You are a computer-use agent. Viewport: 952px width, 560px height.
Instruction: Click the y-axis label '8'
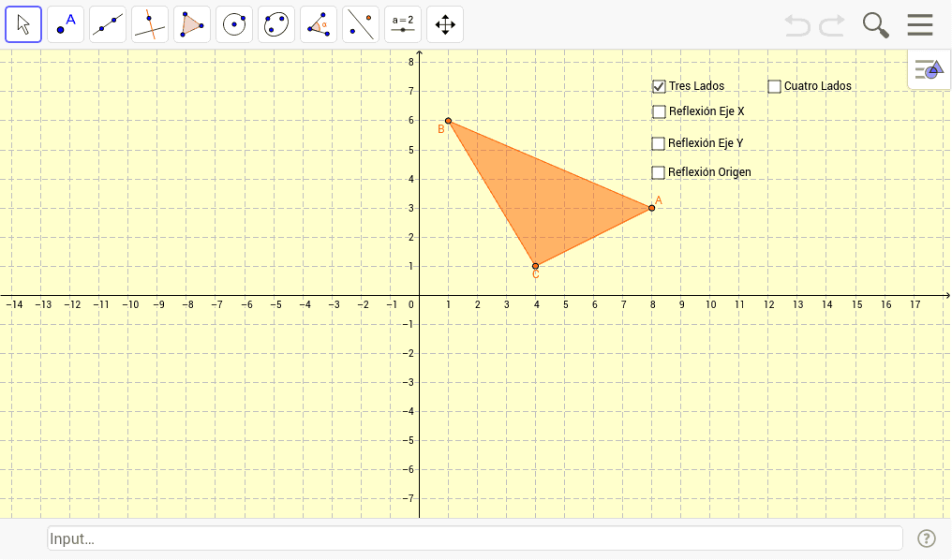click(x=411, y=62)
